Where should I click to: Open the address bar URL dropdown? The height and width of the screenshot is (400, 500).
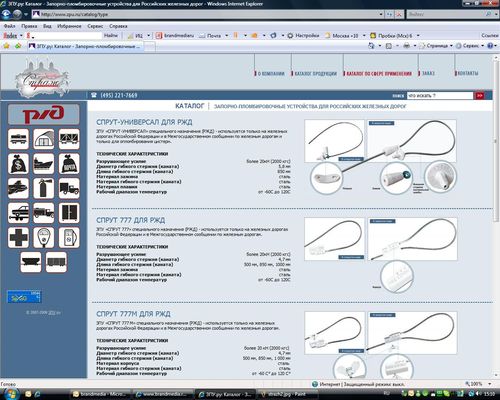pyautogui.click(x=381, y=14)
